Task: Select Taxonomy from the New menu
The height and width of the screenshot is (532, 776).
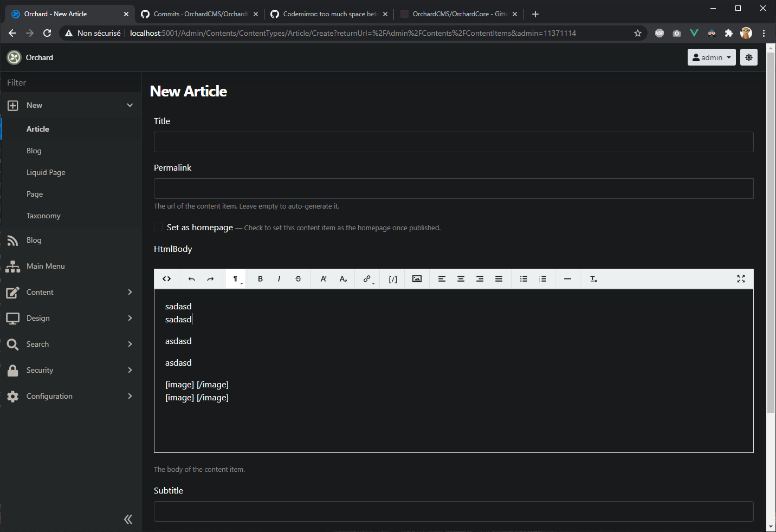Action: pyautogui.click(x=43, y=216)
